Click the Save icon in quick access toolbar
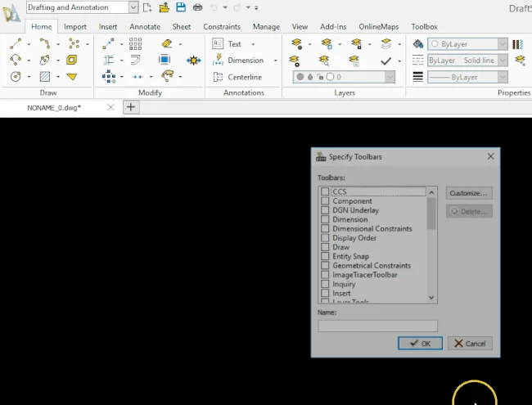 179,7
